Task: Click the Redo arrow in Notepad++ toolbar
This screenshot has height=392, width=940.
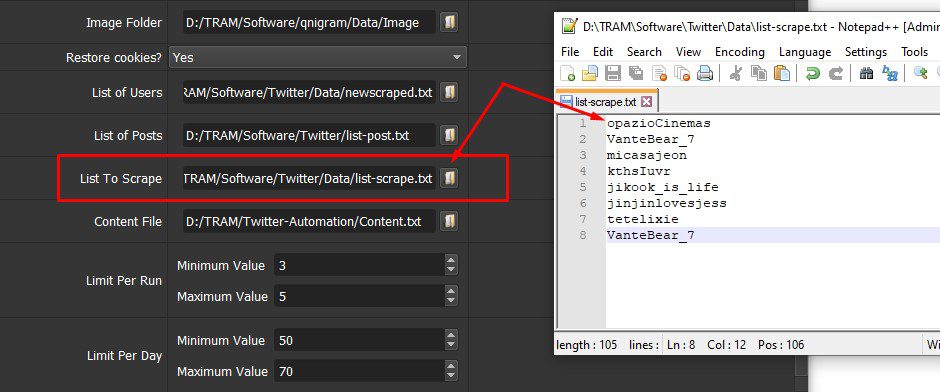Action: point(836,74)
